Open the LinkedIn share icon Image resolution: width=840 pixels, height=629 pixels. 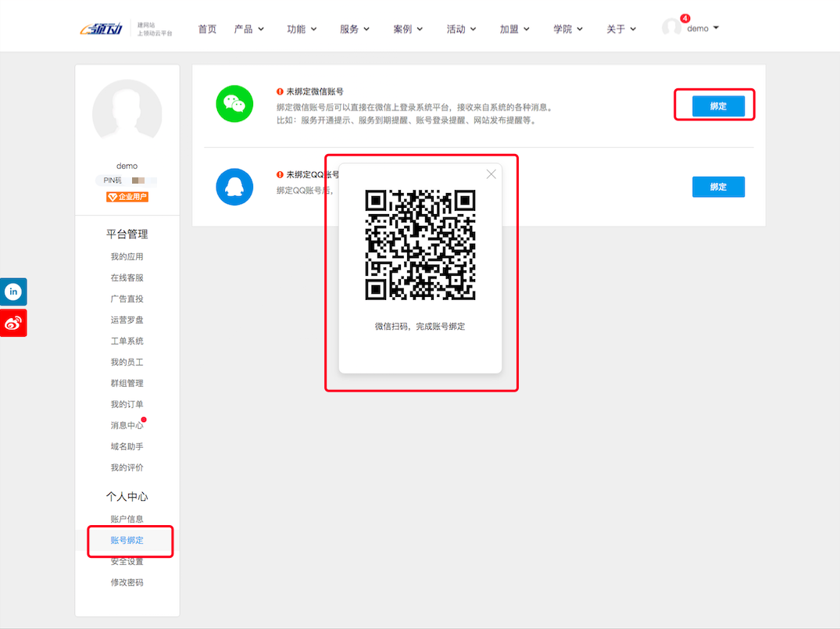[13, 291]
